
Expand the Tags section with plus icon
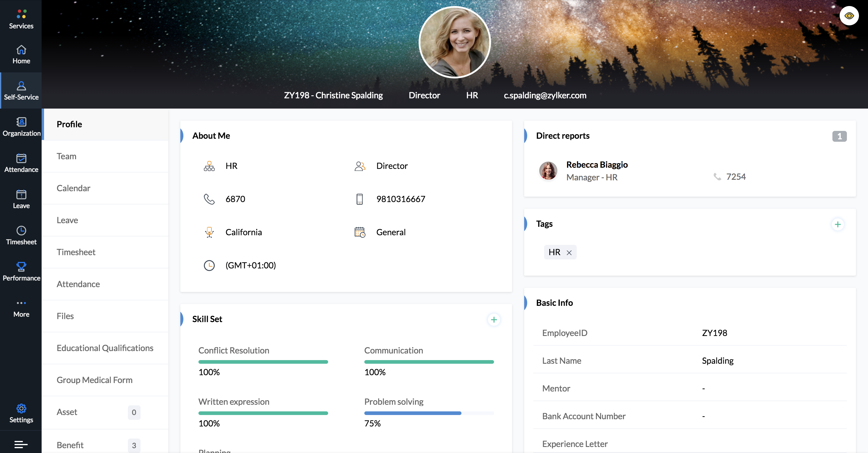tap(838, 224)
